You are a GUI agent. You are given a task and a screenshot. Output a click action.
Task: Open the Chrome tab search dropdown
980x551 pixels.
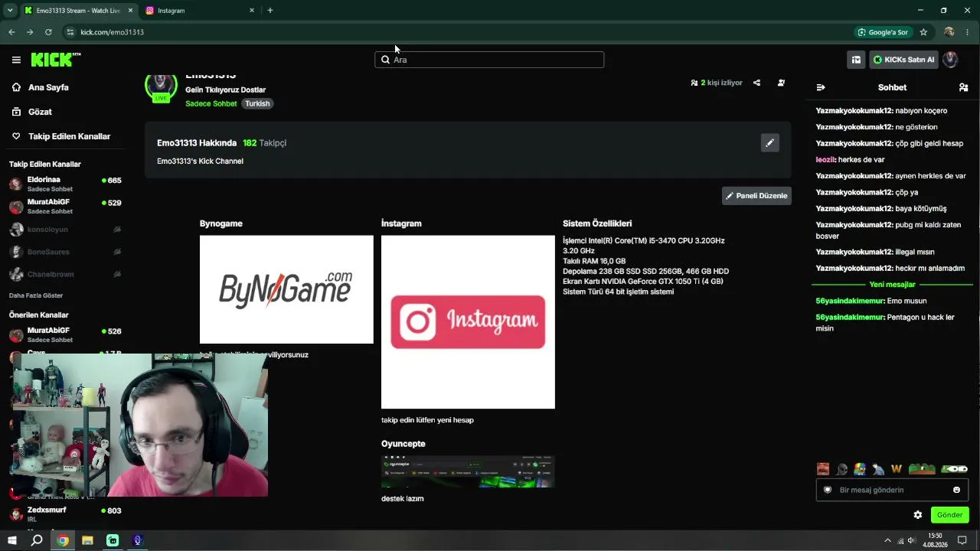tap(10, 11)
